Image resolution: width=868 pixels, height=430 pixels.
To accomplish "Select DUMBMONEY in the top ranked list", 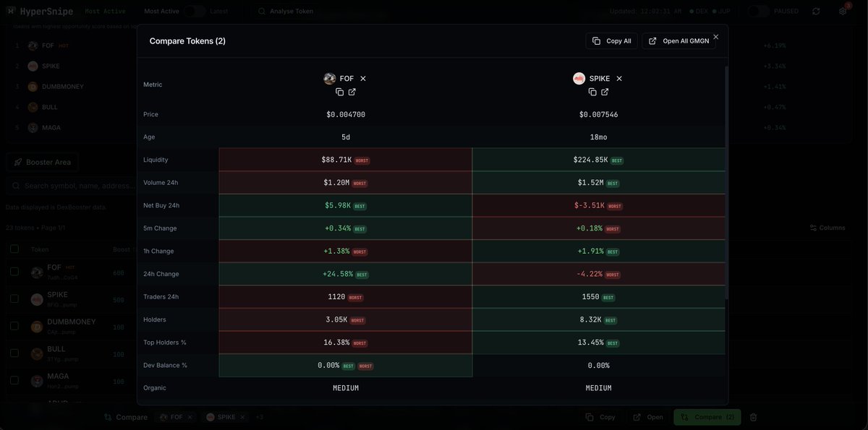I will pos(63,87).
